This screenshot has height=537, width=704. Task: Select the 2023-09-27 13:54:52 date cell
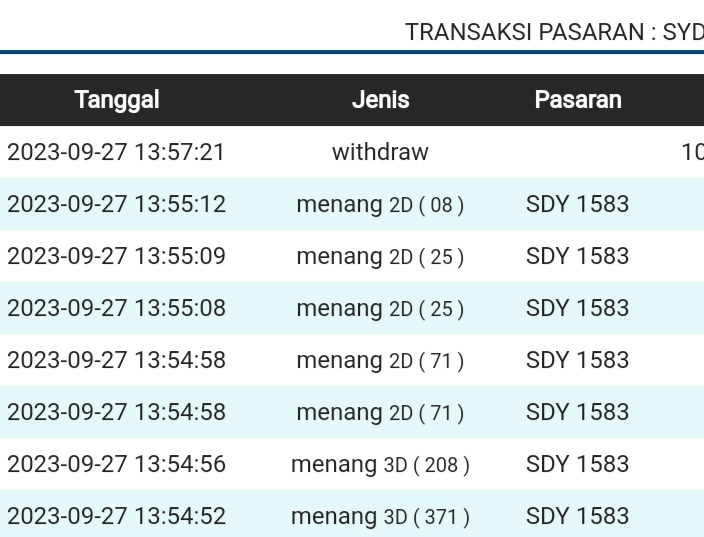(116, 516)
